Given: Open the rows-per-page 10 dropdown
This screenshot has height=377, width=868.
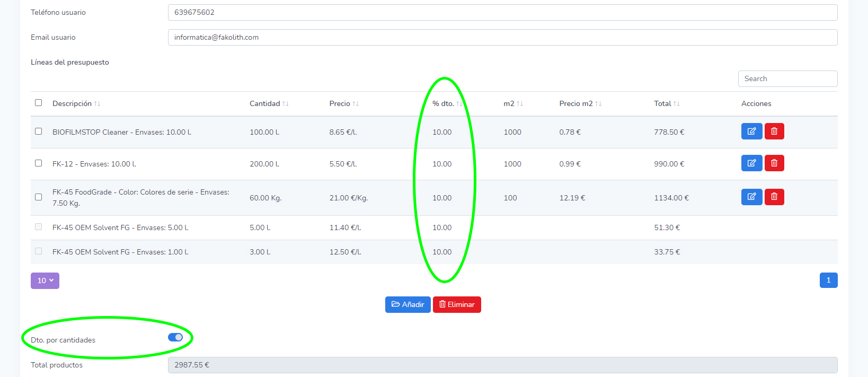Looking at the screenshot, I should (x=45, y=280).
